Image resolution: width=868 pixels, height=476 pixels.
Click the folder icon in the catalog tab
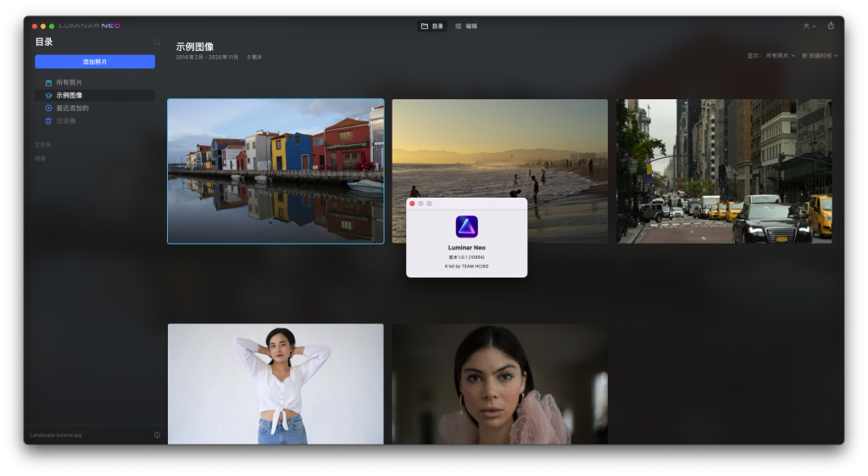(425, 26)
